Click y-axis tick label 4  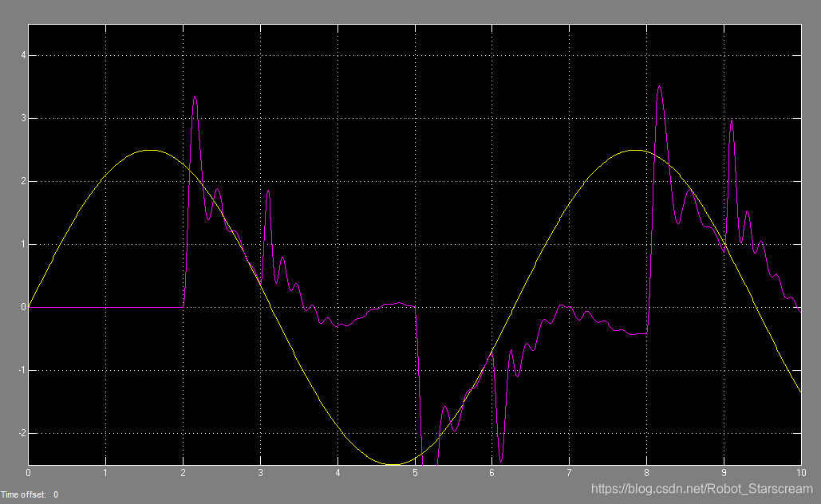click(24, 56)
